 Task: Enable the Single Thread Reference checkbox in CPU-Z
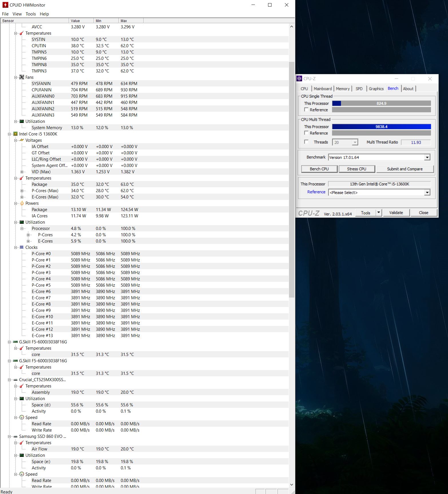click(x=306, y=110)
